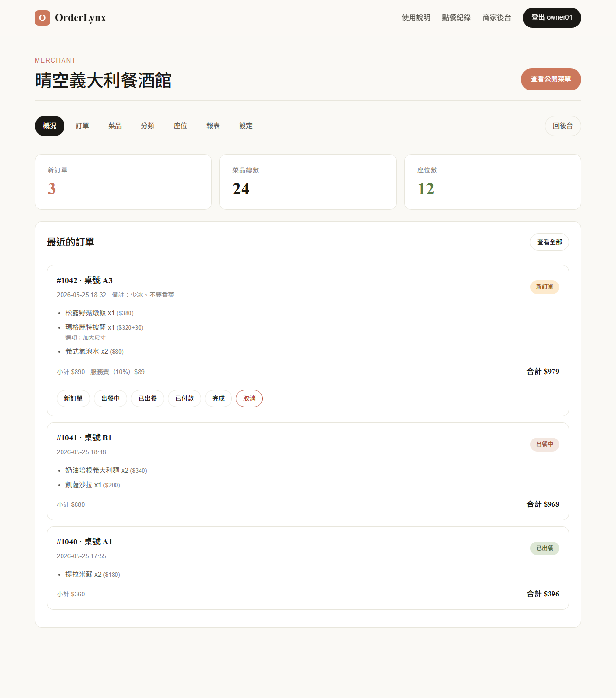Click the 座位數 12 card

(x=493, y=182)
